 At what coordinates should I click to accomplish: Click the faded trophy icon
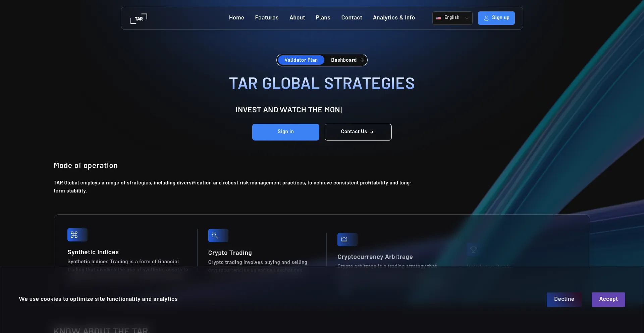click(x=473, y=249)
